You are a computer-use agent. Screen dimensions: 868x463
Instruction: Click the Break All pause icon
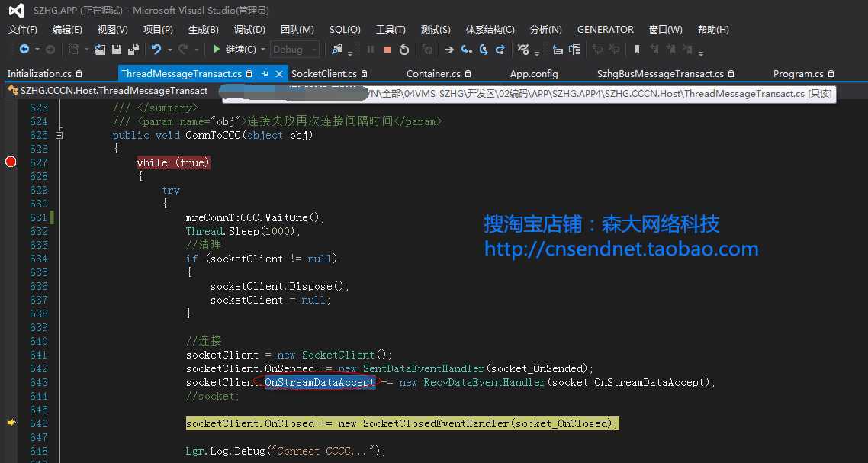371,50
